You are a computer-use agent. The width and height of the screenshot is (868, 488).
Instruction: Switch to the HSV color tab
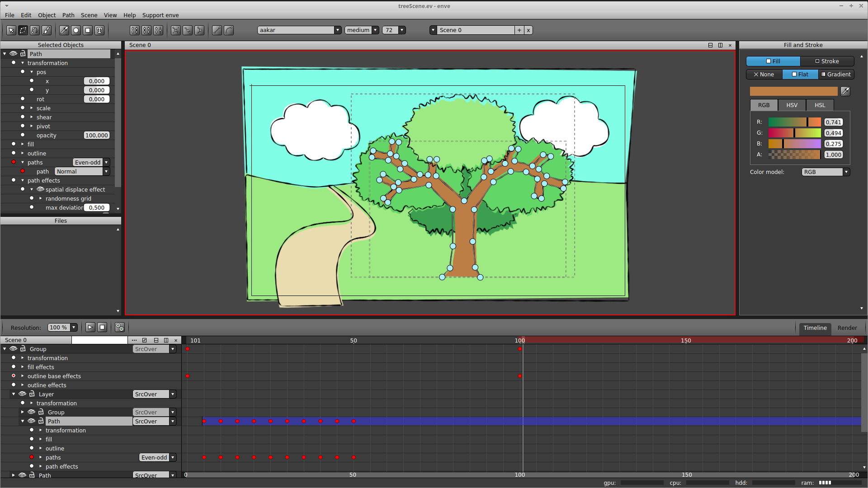(792, 105)
